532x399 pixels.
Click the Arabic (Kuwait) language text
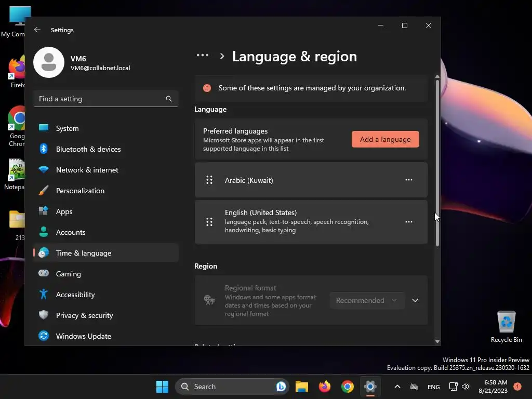pyautogui.click(x=249, y=180)
